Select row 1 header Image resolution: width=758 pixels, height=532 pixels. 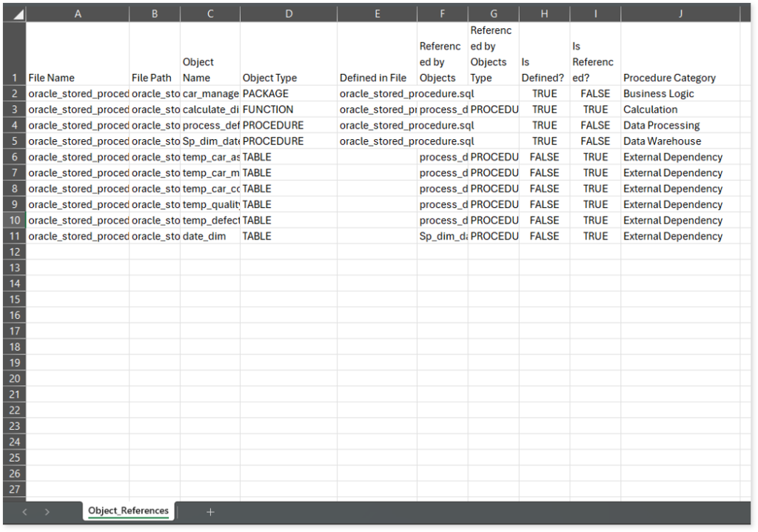[14, 78]
